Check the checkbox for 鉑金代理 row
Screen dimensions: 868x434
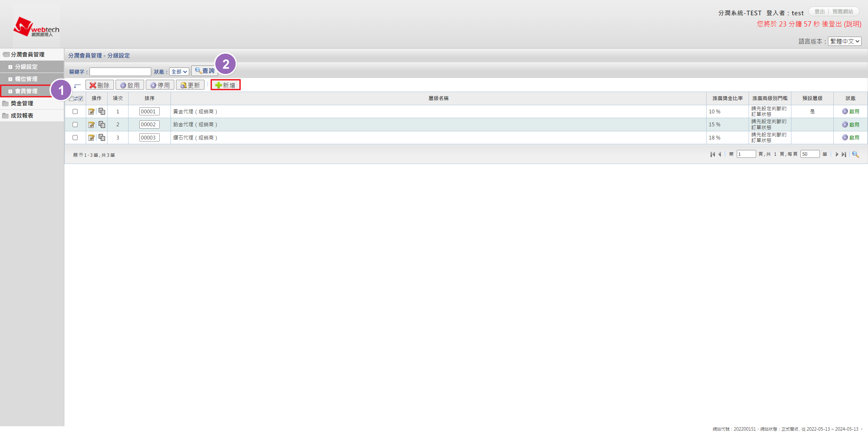tap(75, 125)
